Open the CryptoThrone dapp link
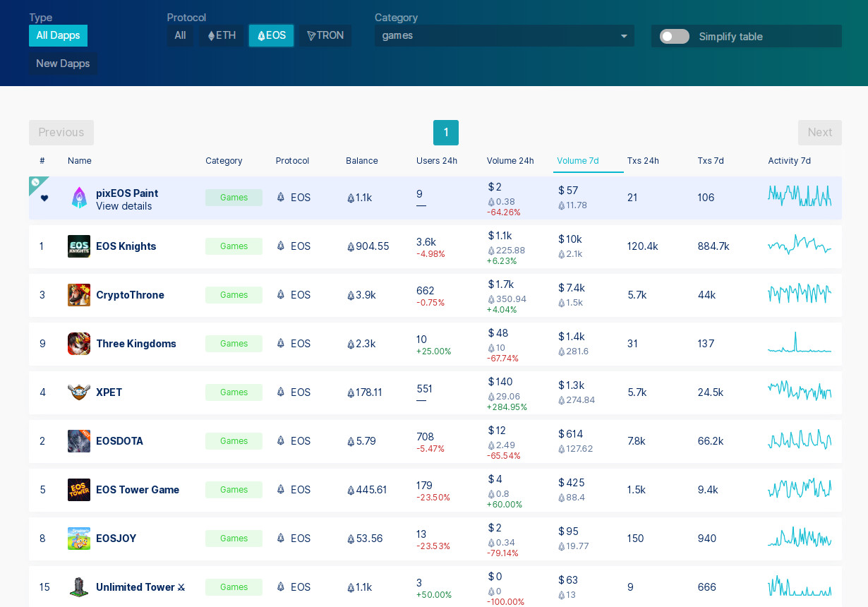Image resolution: width=868 pixels, height=607 pixels. 130,295
